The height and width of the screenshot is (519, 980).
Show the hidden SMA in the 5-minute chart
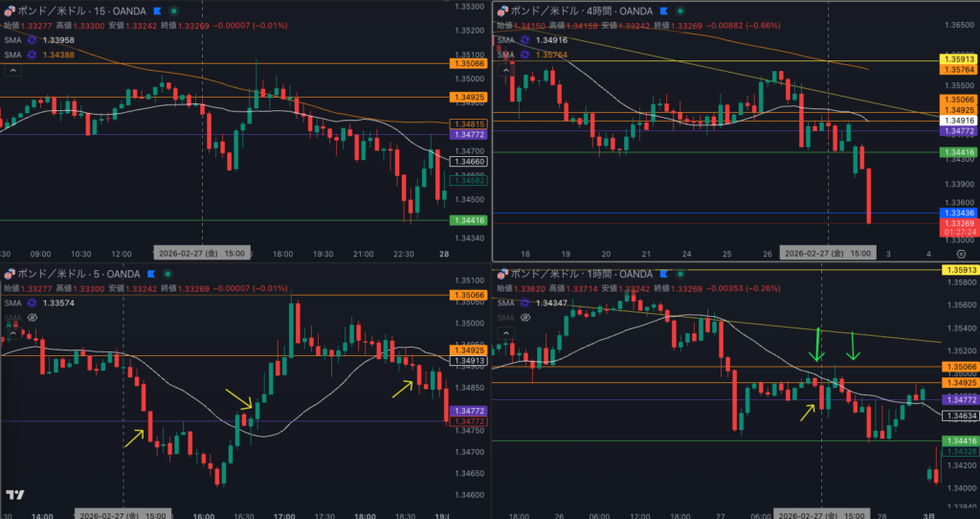point(32,317)
